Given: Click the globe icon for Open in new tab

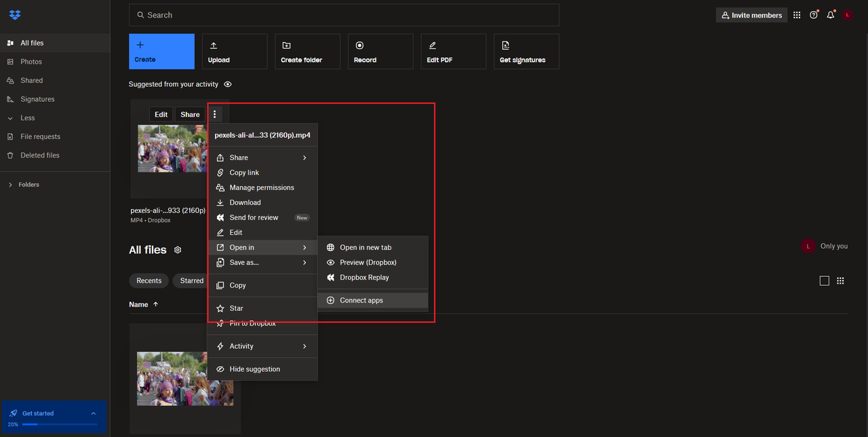Looking at the screenshot, I should 331,248.
